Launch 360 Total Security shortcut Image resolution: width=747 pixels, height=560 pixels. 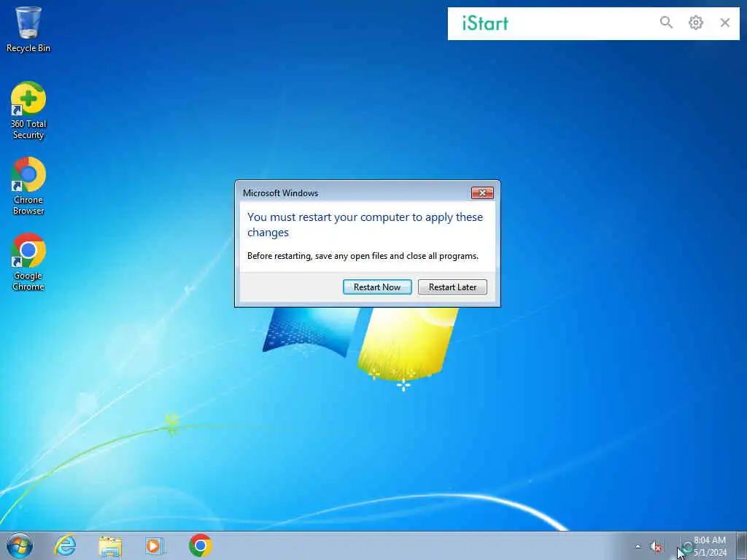(x=28, y=111)
